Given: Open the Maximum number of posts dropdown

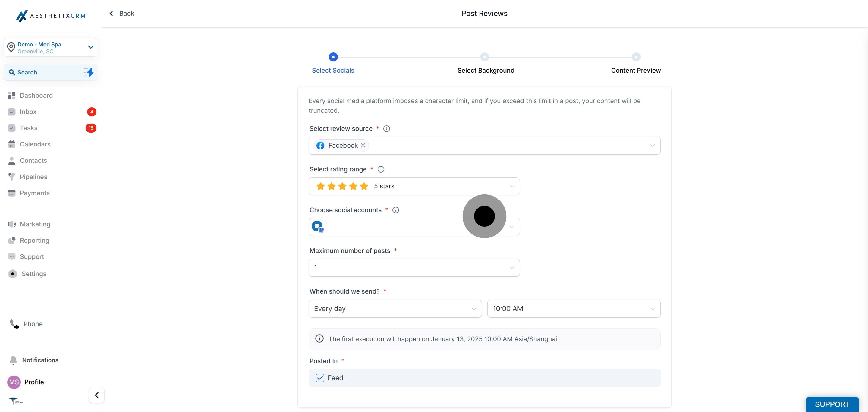Looking at the screenshot, I should click(x=414, y=267).
